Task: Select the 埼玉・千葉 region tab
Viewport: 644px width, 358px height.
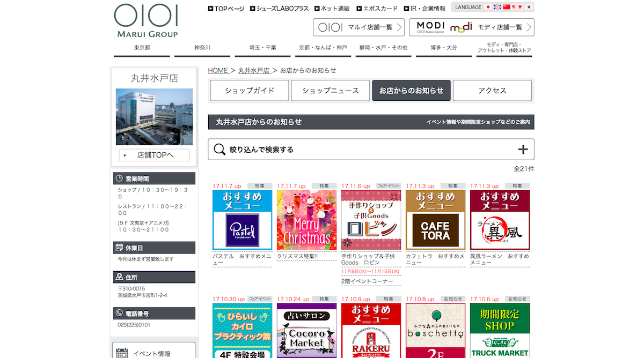Action: tap(262, 48)
